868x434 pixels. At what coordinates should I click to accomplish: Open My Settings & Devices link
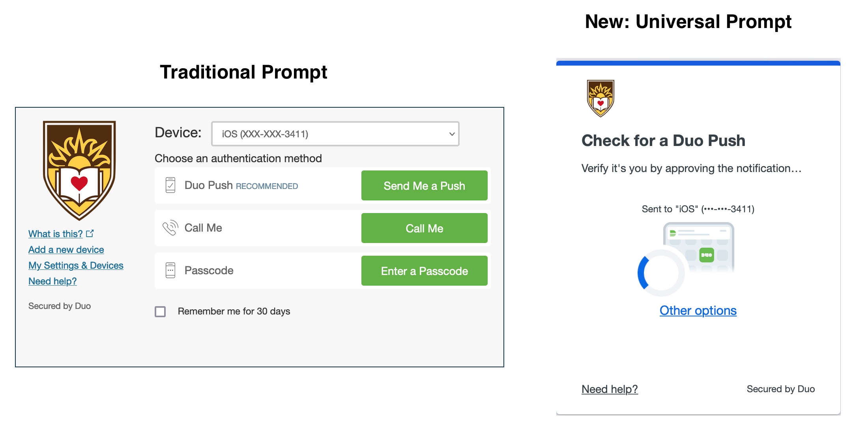76,266
